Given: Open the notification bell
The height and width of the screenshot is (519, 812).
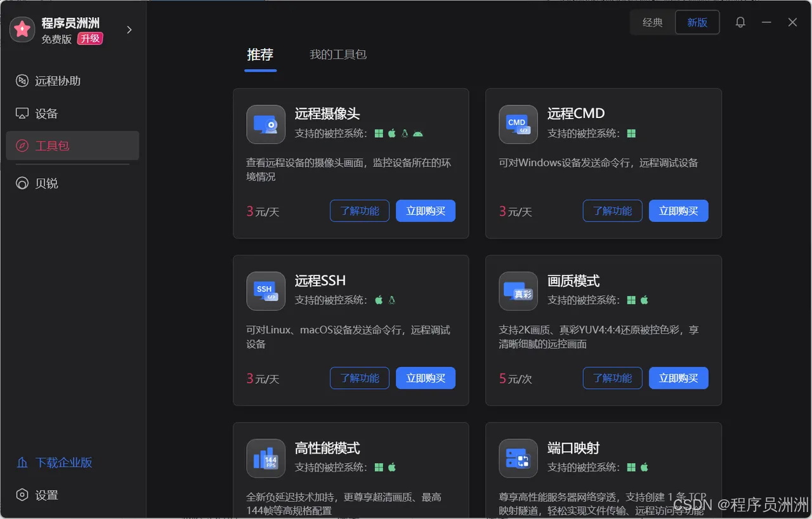Looking at the screenshot, I should 740,22.
